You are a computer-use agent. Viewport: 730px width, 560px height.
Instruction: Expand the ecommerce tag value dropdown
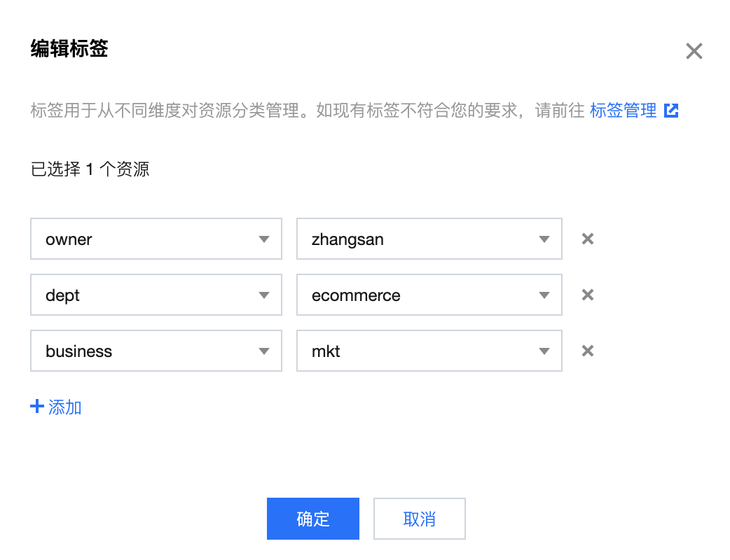429,295
